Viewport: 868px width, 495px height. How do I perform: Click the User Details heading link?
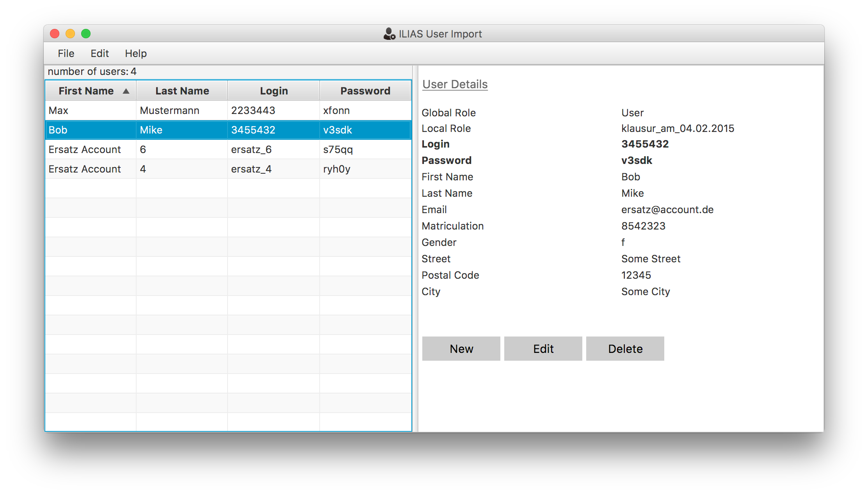click(x=455, y=84)
